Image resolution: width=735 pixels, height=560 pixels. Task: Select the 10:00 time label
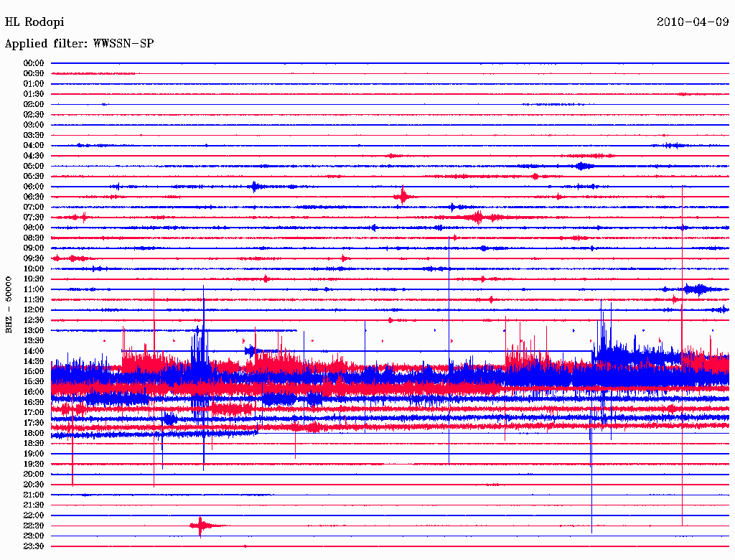tap(34, 269)
